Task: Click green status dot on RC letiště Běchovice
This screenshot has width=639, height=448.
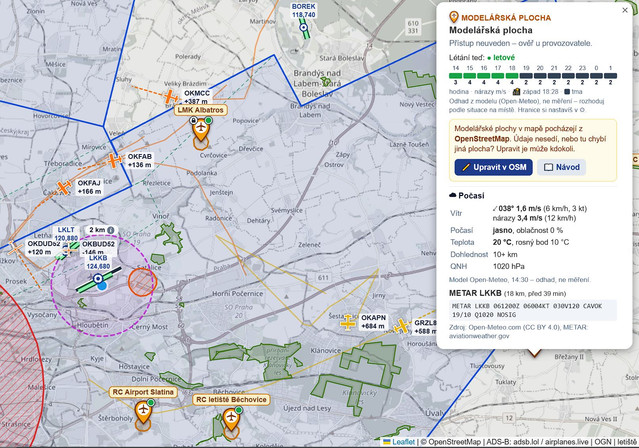Action: (x=238, y=410)
